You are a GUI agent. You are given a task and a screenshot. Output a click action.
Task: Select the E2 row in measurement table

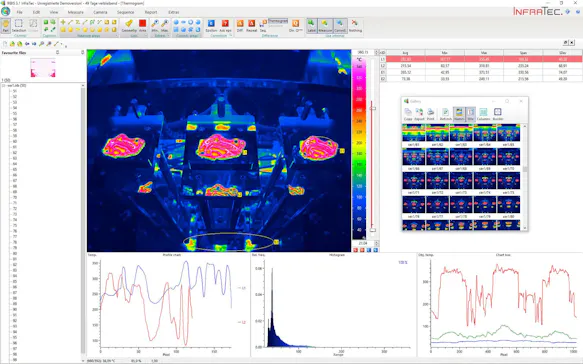coord(481,79)
